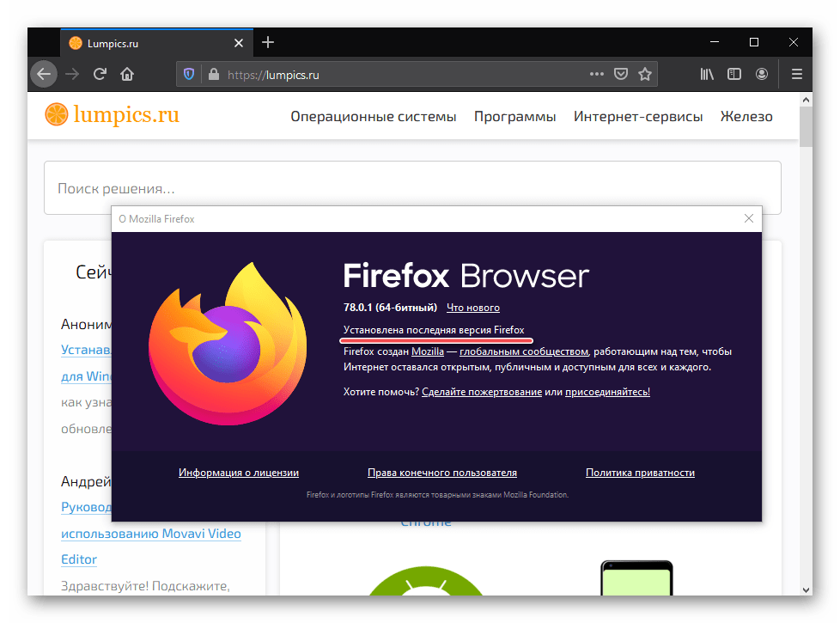This screenshot has width=840, height=623.
Task: Open the Программы site menu item
Action: [x=514, y=117]
